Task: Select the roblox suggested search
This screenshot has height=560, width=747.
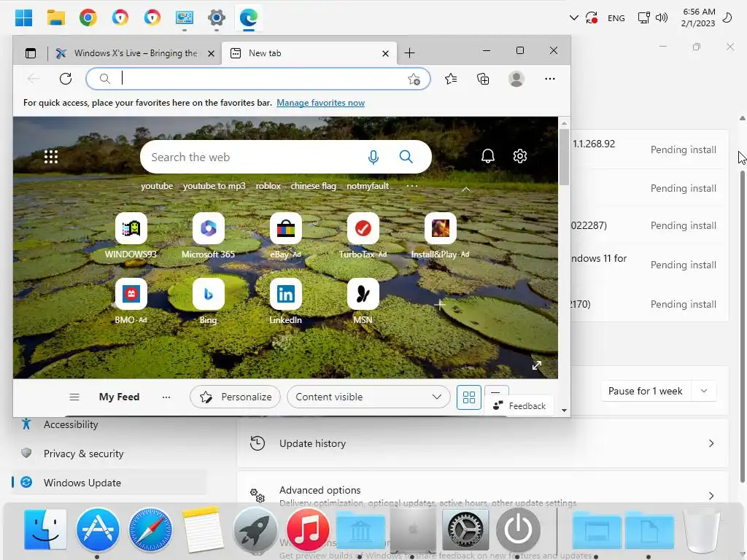Action: point(268,186)
